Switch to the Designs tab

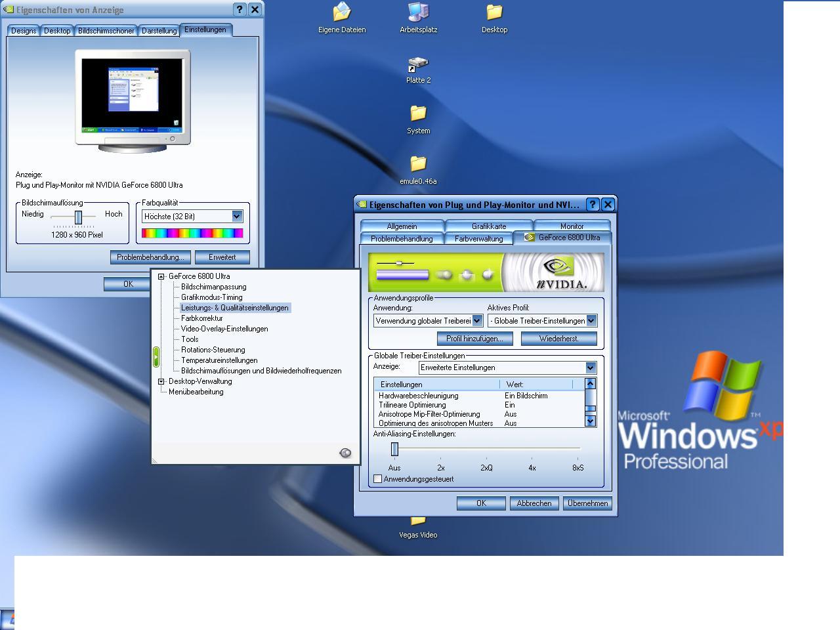click(24, 31)
